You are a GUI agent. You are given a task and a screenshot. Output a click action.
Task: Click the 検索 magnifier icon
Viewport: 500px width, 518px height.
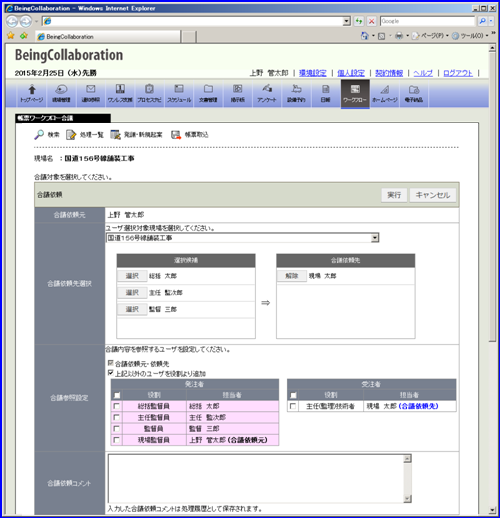pos(39,135)
